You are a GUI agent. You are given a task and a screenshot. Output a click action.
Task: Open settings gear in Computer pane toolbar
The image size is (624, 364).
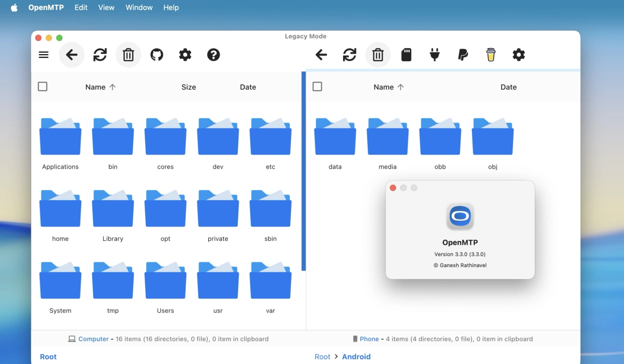(x=185, y=55)
